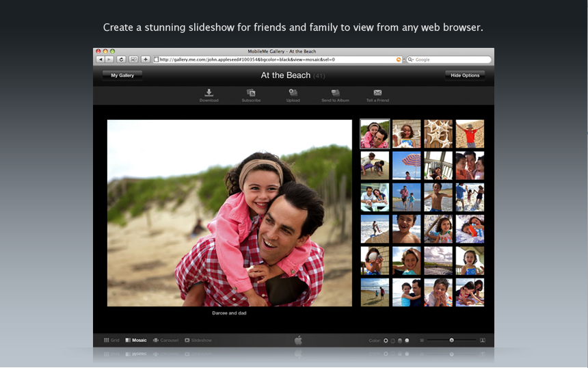The height and width of the screenshot is (368, 588).
Task: Expand the Google search engine dropdown
Action: (x=410, y=60)
